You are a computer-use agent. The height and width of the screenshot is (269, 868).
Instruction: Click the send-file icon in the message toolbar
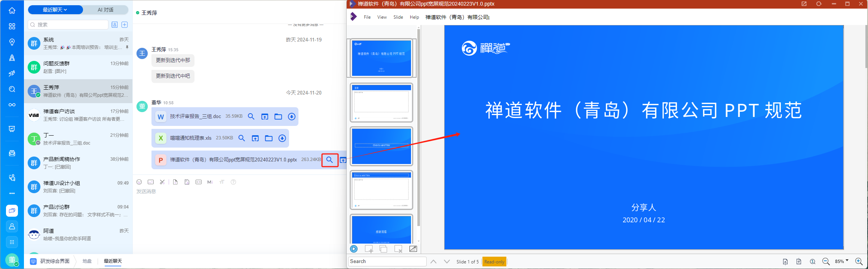click(x=175, y=182)
